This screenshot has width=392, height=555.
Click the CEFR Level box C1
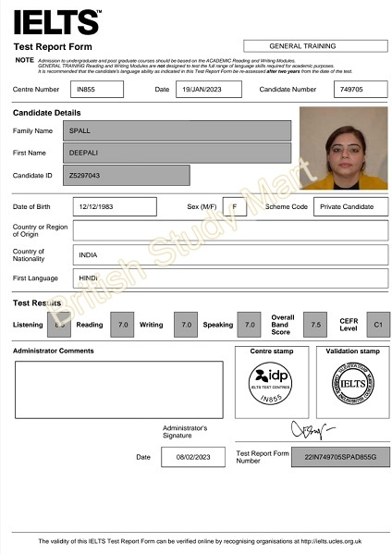click(x=378, y=325)
